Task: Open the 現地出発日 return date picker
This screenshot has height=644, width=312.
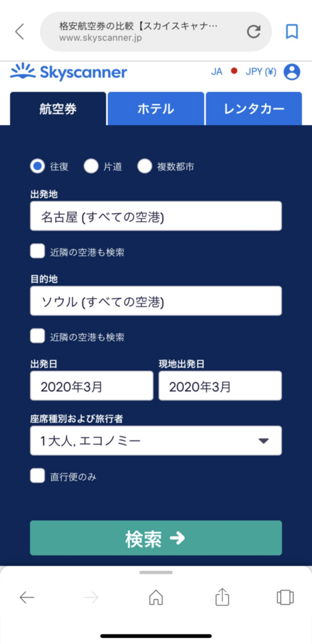Action: pos(220,386)
